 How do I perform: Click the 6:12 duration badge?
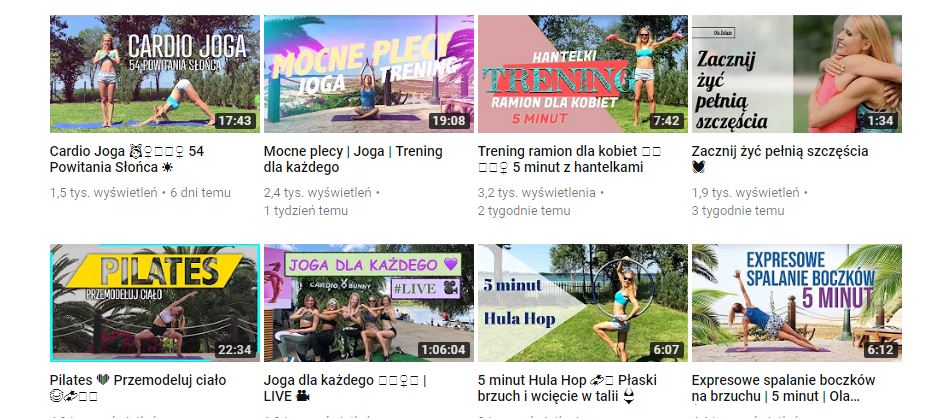[880, 350]
